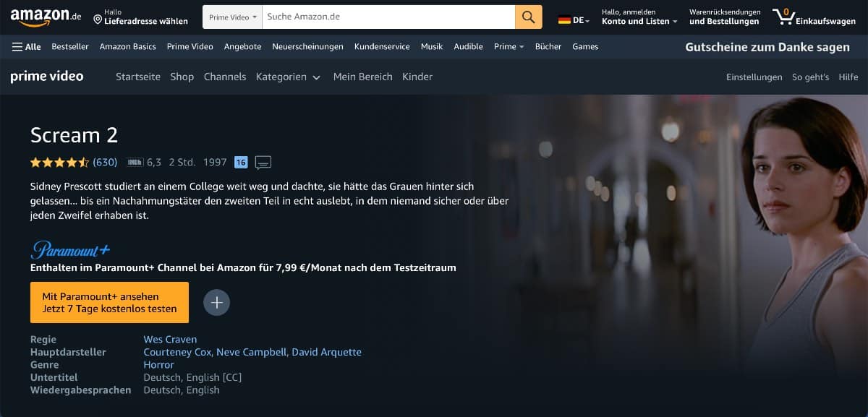Screen dimensions: 868x417
Task: Open the Amazon.de logo homepage
Action: click(46, 17)
